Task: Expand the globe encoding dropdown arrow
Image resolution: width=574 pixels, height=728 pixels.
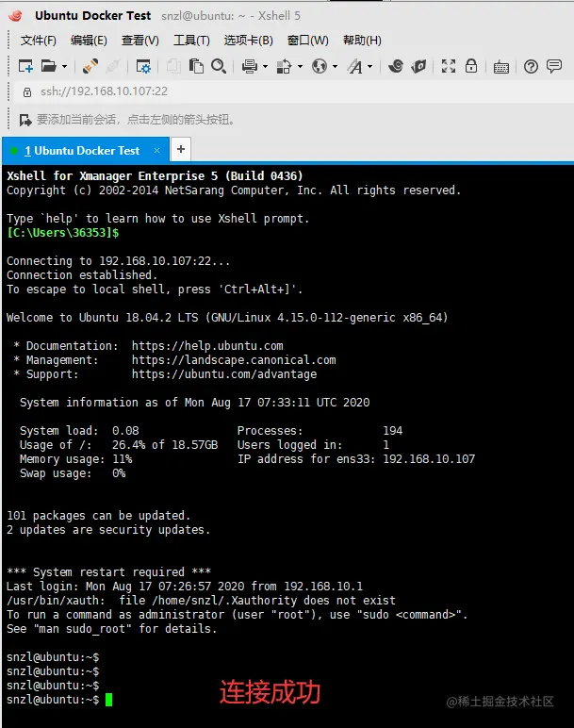Action: click(x=335, y=66)
